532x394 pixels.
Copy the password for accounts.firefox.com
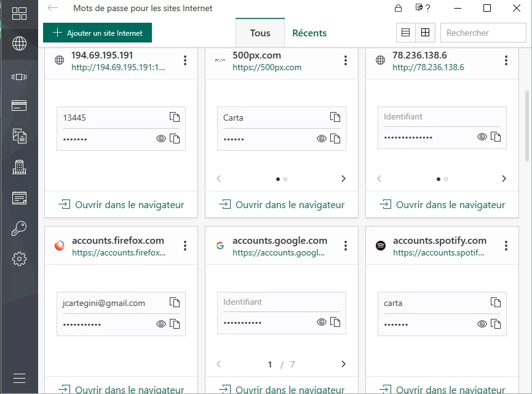[175, 324]
